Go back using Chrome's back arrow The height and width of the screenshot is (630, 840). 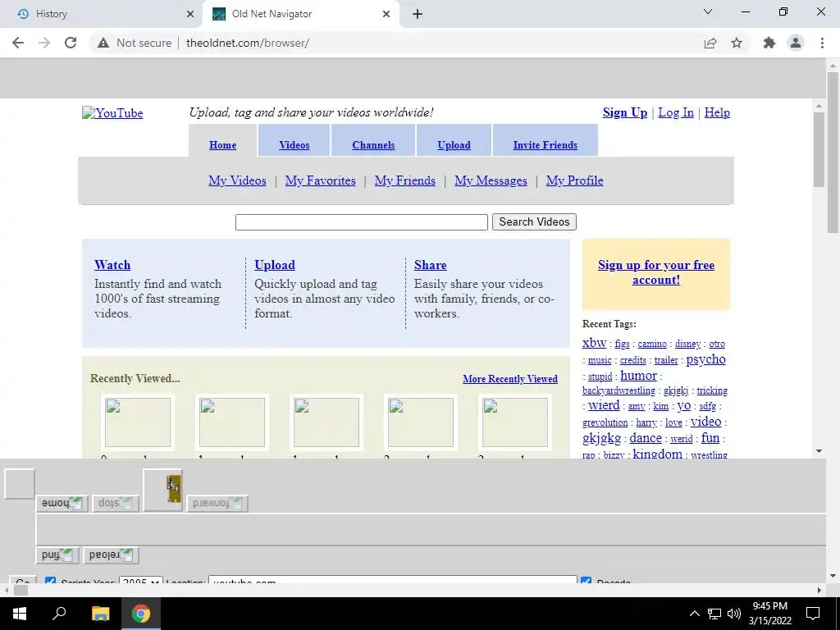click(x=18, y=43)
